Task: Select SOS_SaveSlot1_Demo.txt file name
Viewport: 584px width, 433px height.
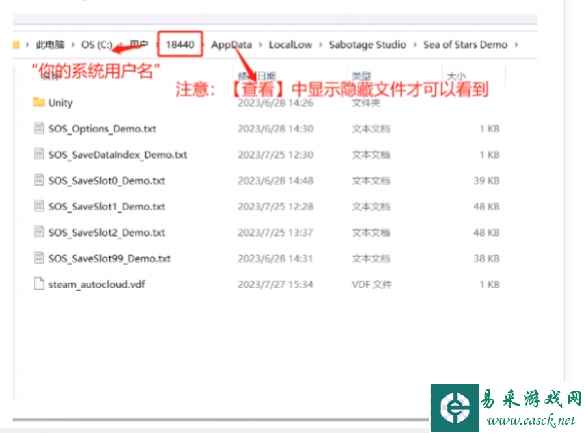Action: pyautogui.click(x=107, y=206)
